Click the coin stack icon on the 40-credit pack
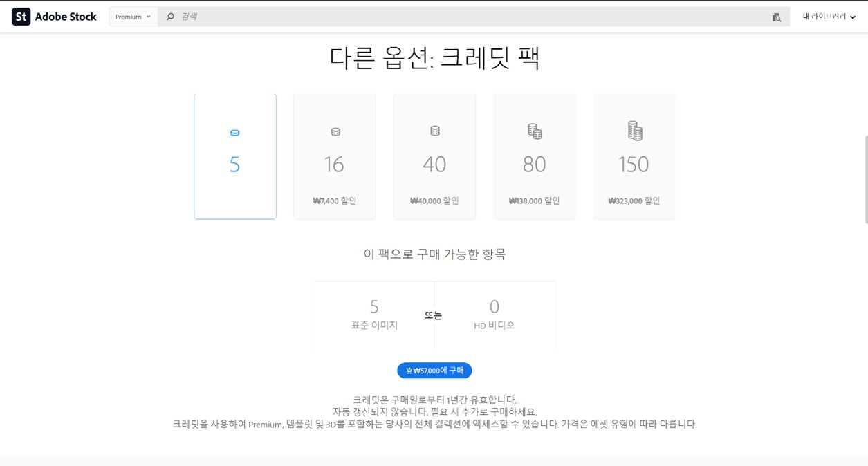Screen dimensions: 868x466 click(435, 131)
